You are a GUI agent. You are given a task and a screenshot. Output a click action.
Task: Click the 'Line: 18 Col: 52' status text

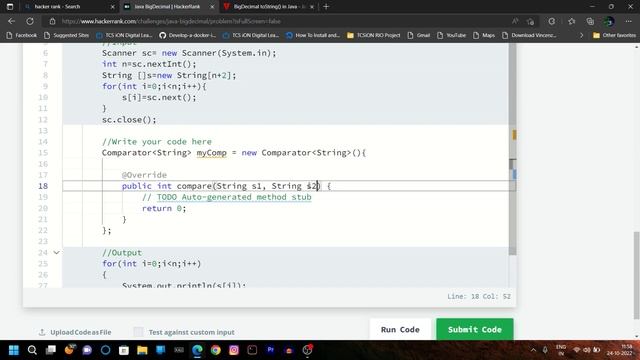pos(479,296)
